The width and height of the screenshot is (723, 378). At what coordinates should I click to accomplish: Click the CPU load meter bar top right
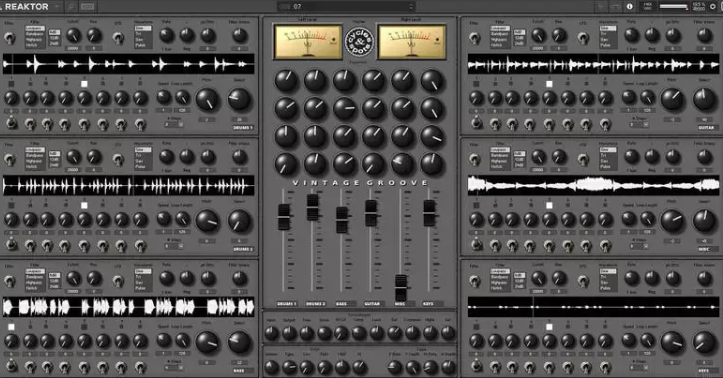[674, 6]
